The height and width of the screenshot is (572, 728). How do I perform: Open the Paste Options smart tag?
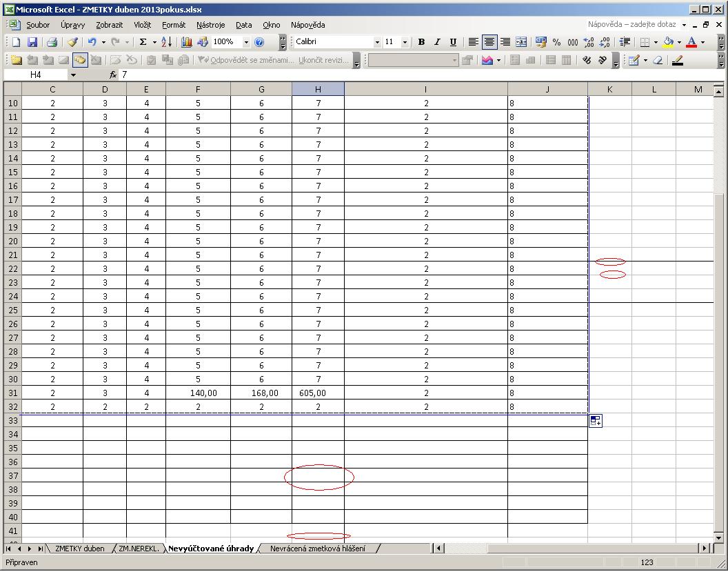[596, 421]
